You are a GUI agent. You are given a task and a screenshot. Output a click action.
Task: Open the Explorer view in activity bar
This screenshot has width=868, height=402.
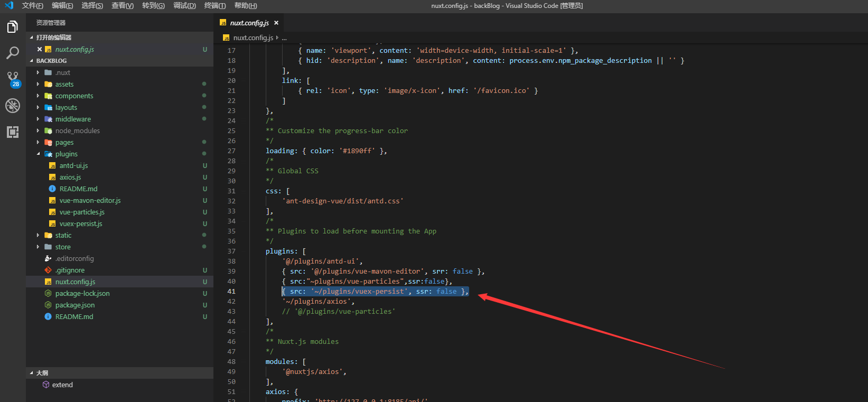tap(13, 26)
